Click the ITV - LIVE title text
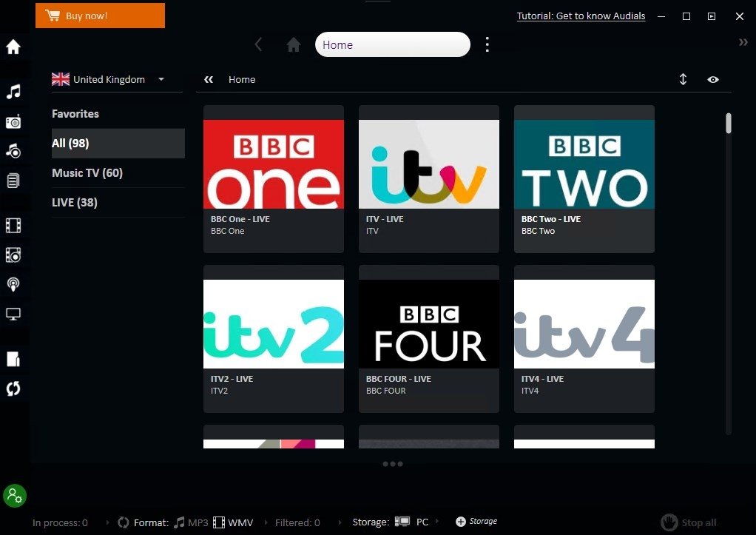Viewport: 756px width, 535px height. (385, 219)
